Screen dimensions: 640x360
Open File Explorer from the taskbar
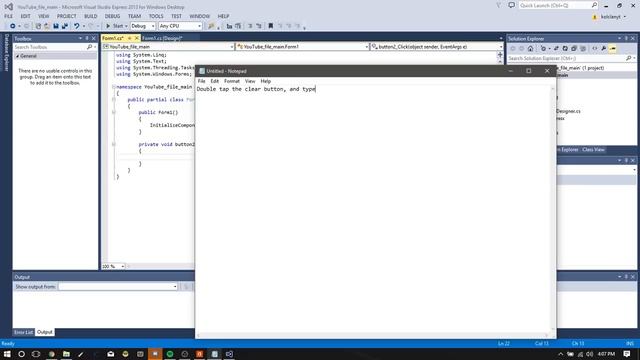[x=66, y=354]
